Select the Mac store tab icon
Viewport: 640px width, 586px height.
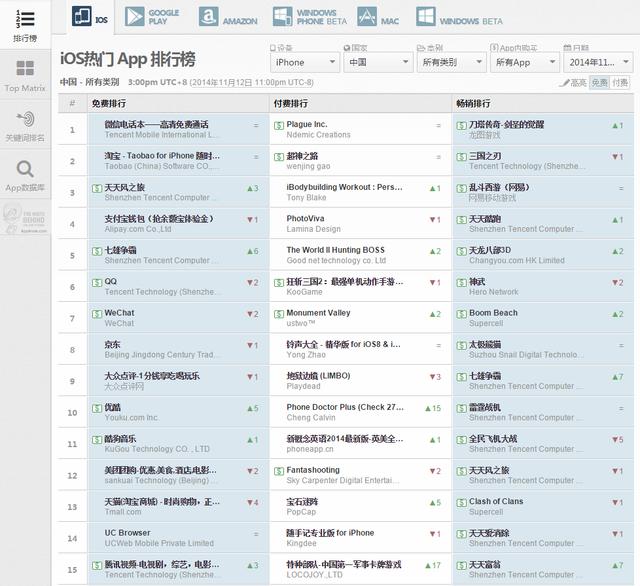click(367, 17)
